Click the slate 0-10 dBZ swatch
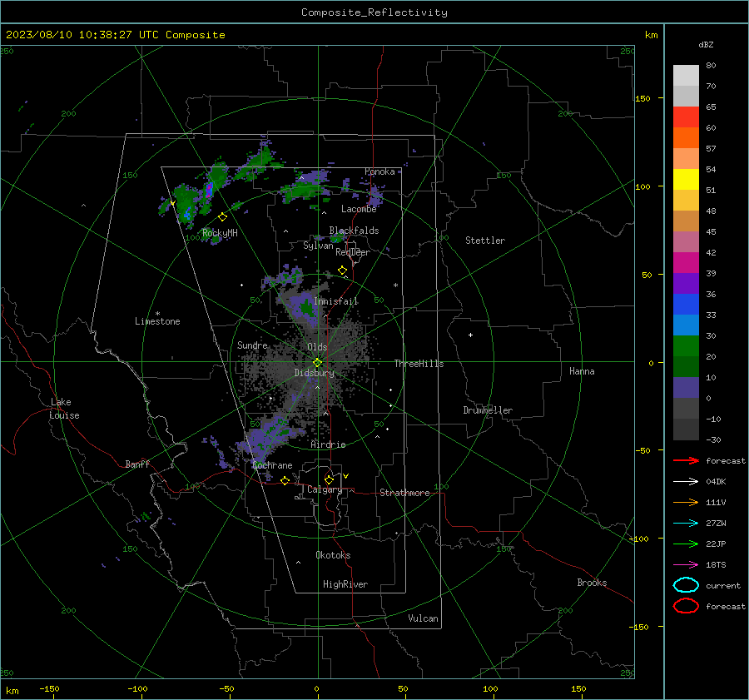This screenshot has width=749, height=700. pos(686,388)
